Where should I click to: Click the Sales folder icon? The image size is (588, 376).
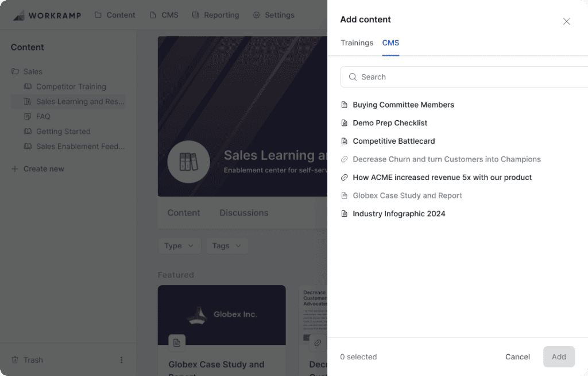click(15, 71)
